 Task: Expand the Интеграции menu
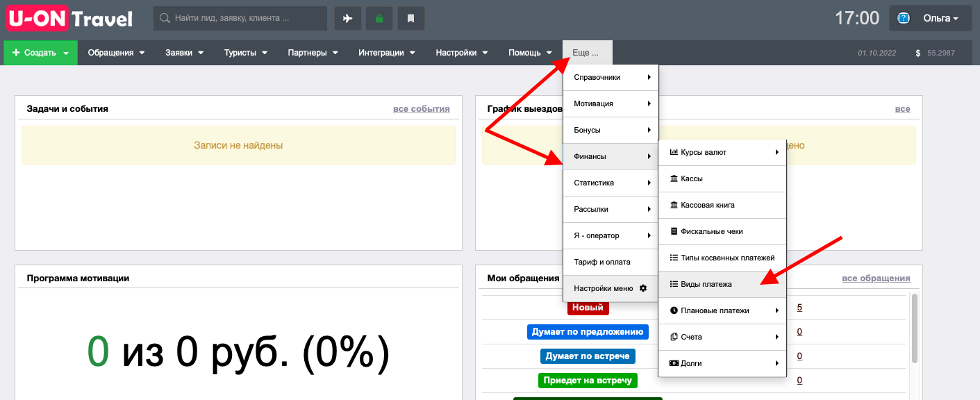(x=386, y=53)
